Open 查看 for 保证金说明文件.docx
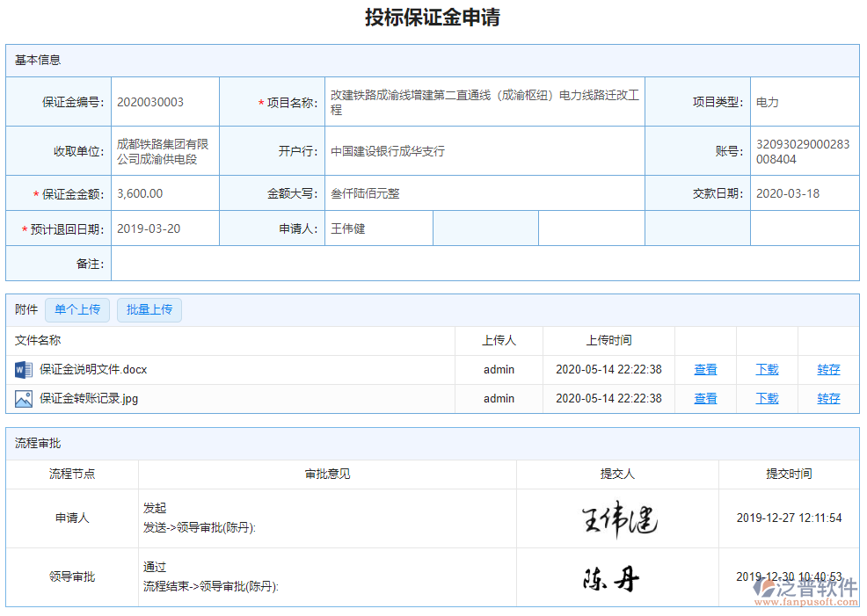867x616 pixels. point(705,369)
